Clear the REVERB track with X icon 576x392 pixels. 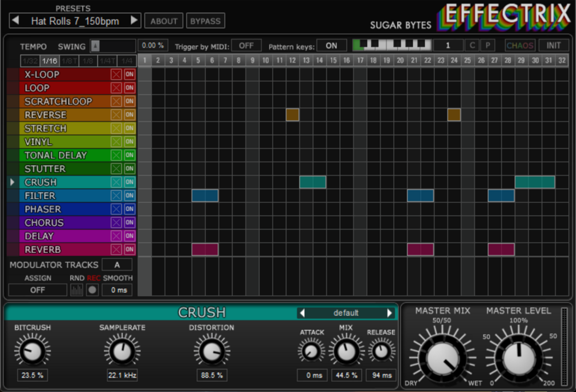(116, 249)
